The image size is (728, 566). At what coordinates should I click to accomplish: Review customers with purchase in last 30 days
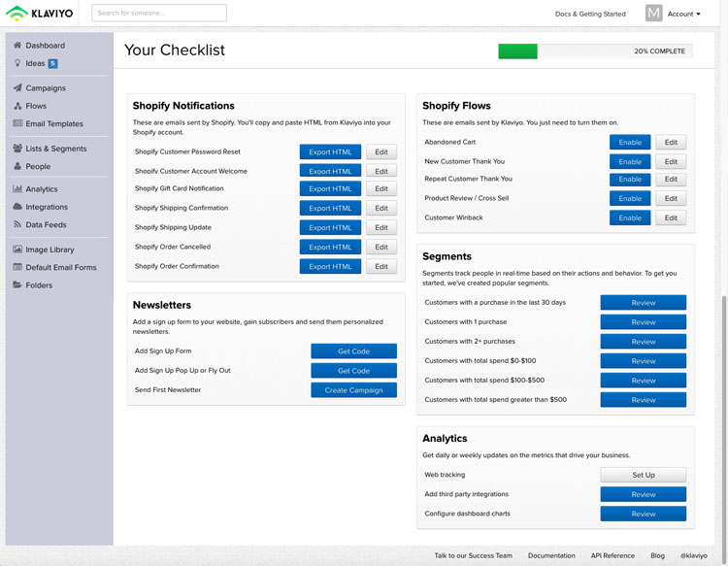643,302
